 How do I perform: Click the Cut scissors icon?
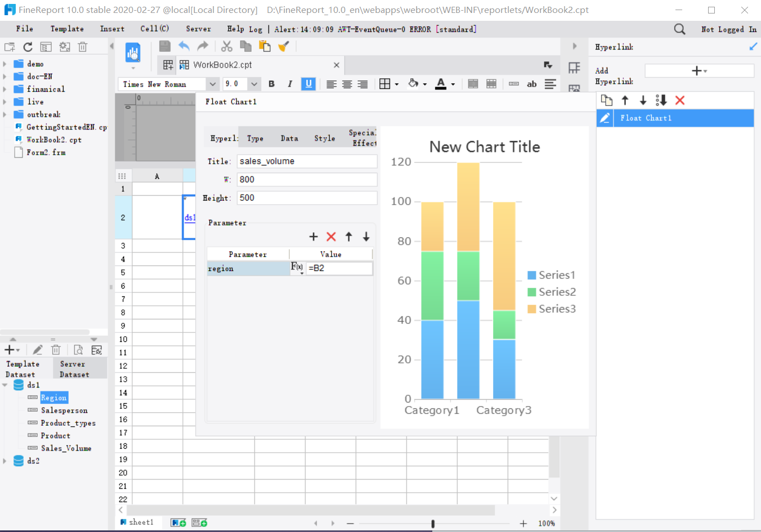click(227, 46)
